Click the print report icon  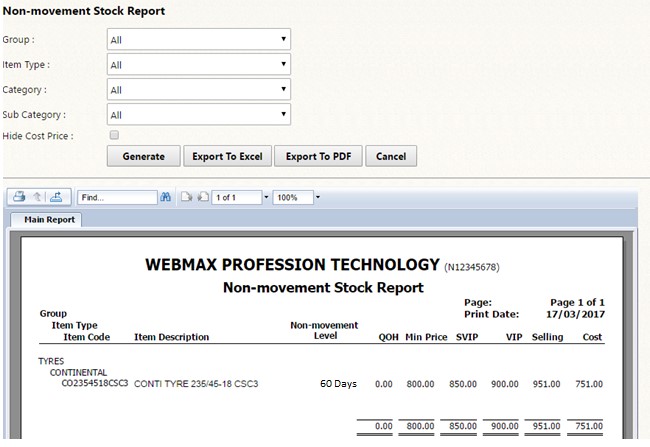click(x=19, y=197)
